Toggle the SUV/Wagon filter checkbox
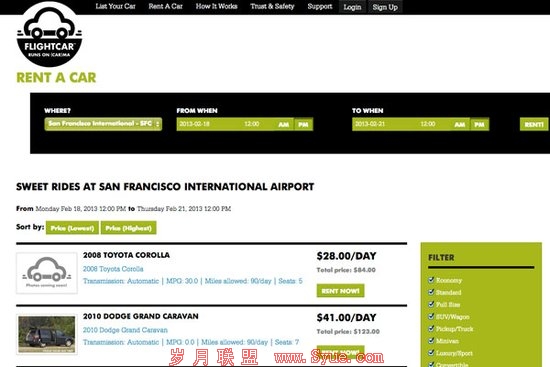 (x=431, y=316)
